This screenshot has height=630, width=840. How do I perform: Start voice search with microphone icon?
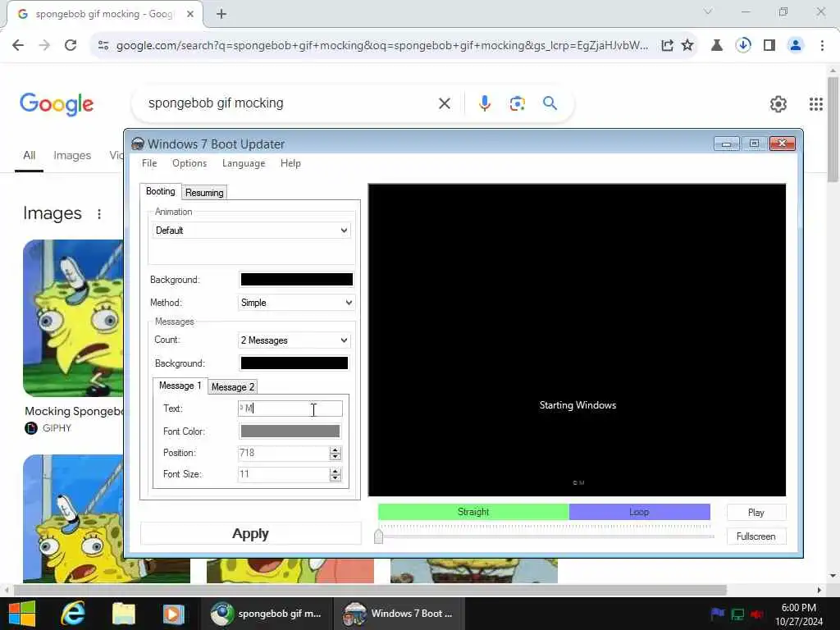coord(484,103)
